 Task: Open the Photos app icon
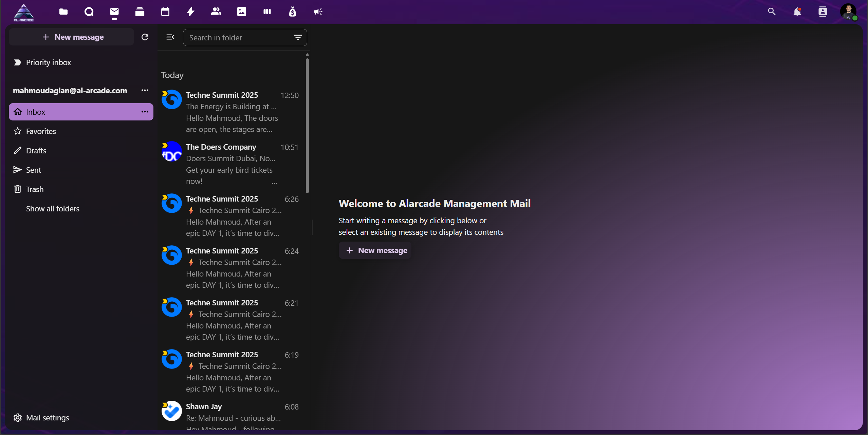pos(242,12)
